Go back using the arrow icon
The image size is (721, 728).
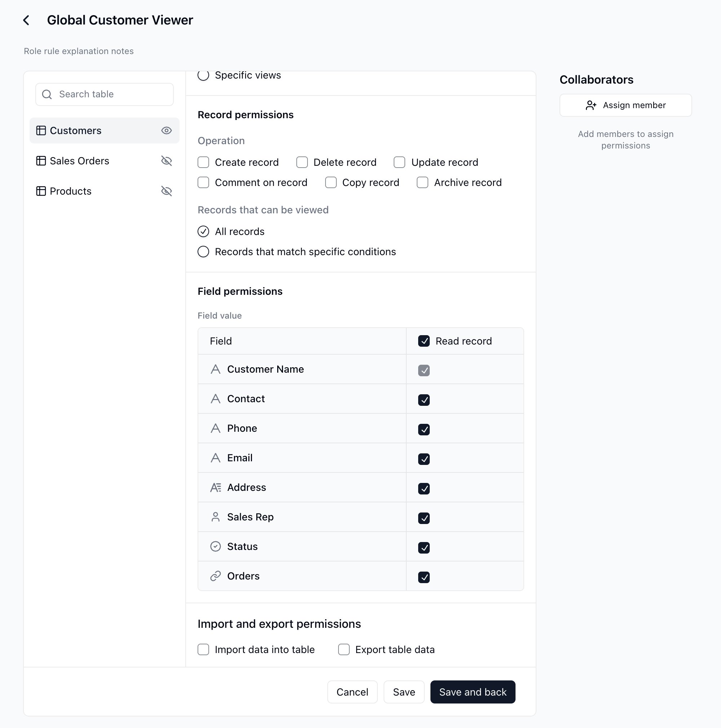26,20
